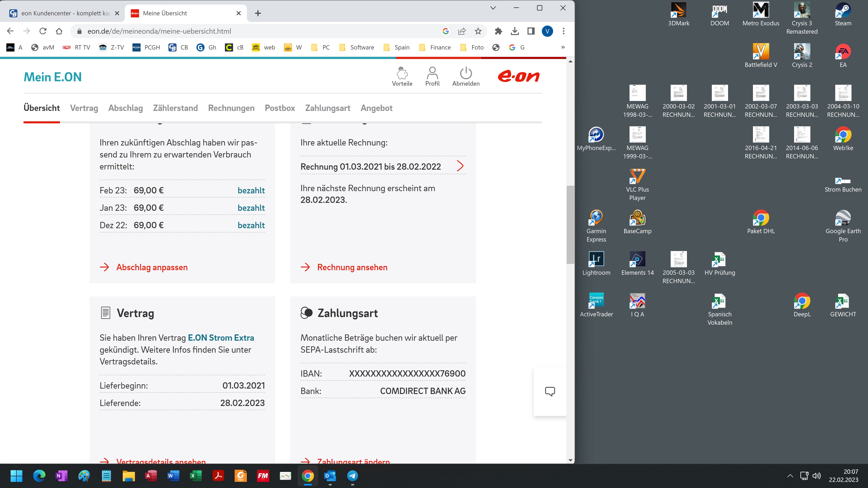Click the Rechnung ansehen link

click(352, 267)
